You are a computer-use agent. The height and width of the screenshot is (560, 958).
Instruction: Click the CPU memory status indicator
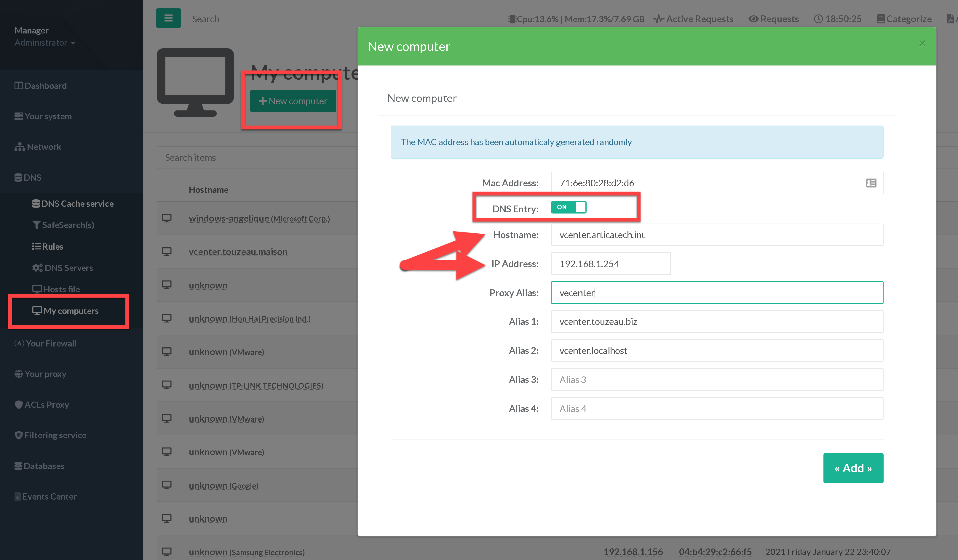point(576,19)
